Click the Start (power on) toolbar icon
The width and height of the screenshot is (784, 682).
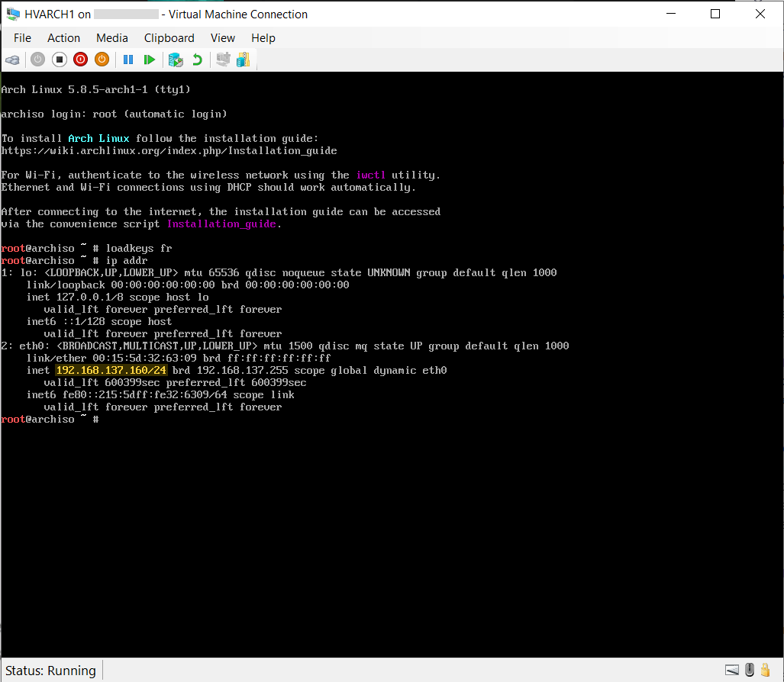click(37, 60)
